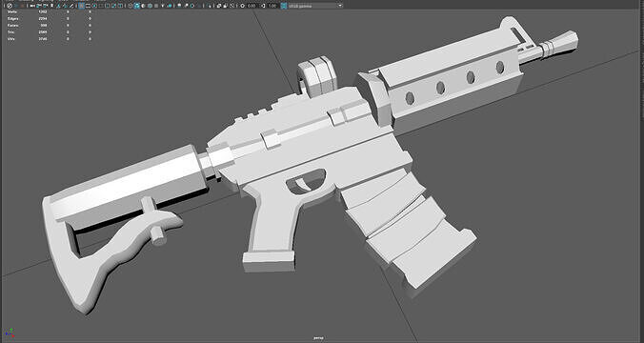This screenshot has width=644, height=343.
Task: Toggle the Safe Action overlay
Action: tap(113, 6)
